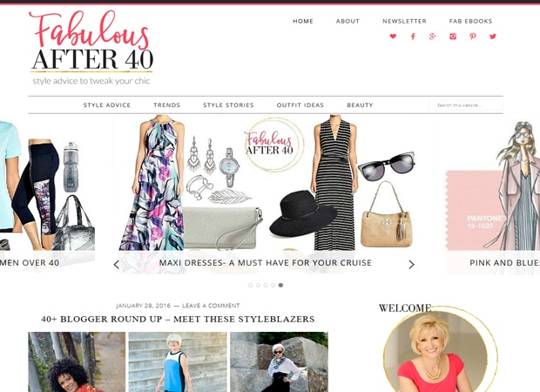Open the Twitter bird icon
Screen dimensions: 540x392
(493, 37)
